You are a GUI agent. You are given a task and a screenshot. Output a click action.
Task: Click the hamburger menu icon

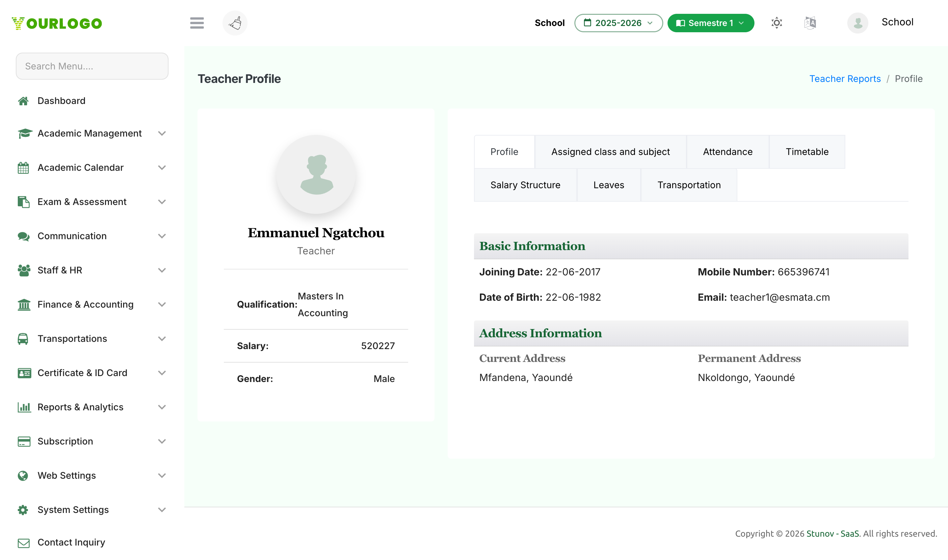197,23
